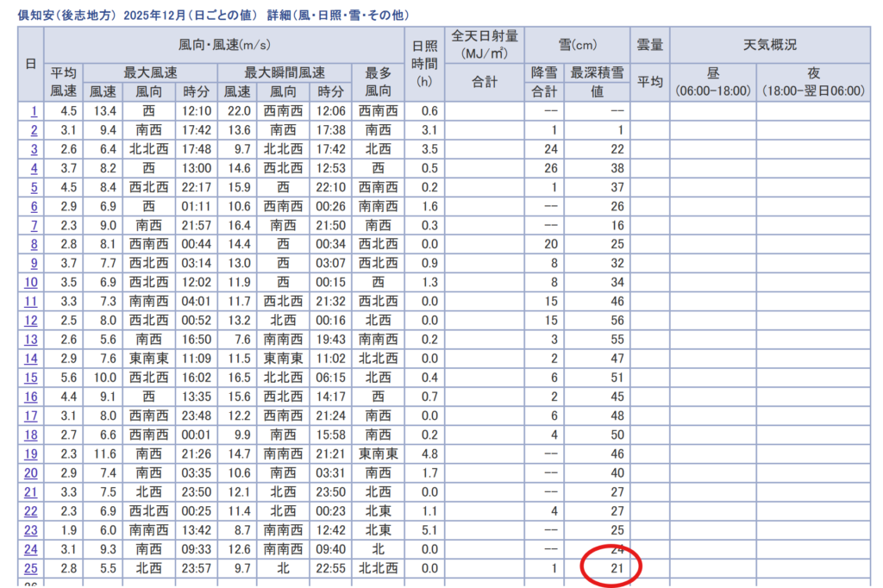Open the day 1 link
The height and width of the screenshot is (588, 883).
point(34,111)
